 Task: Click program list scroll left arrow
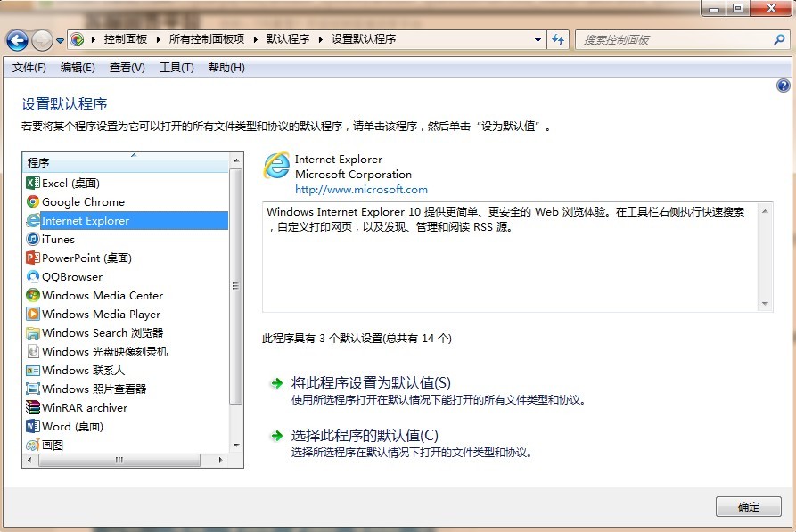[29, 460]
